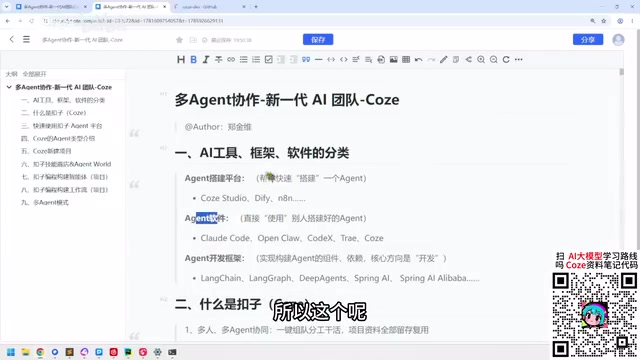The width and height of the screenshot is (640, 360).
Task: Toggle the sidebar with the hamburger menu
Action: pyautogui.click(x=26, y=39)
